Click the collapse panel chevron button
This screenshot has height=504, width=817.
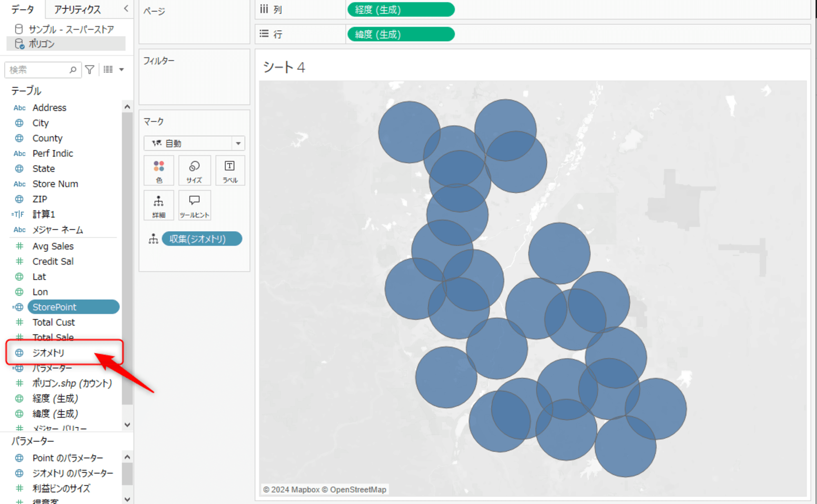tap(127, 8)
